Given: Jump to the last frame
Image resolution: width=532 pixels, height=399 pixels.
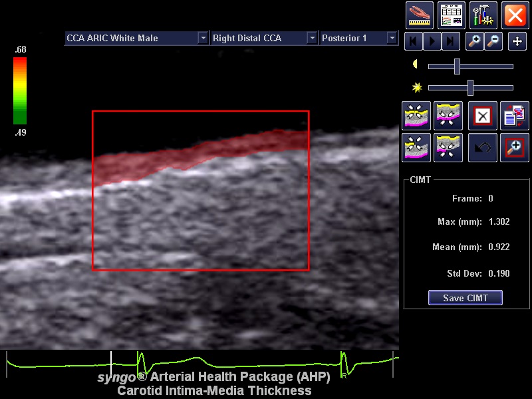Looking at the screenshot, I should (451, 41).
